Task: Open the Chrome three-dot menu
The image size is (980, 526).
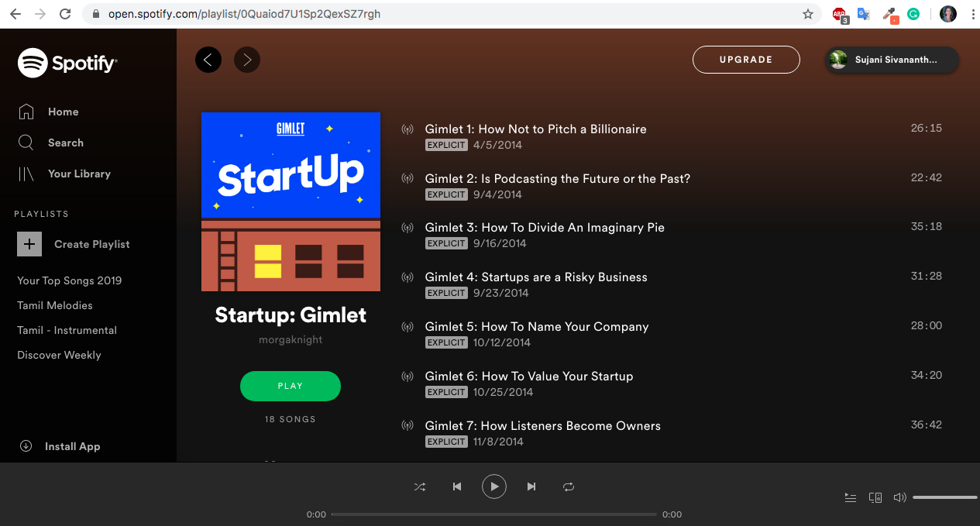Action: pos(972,14)
